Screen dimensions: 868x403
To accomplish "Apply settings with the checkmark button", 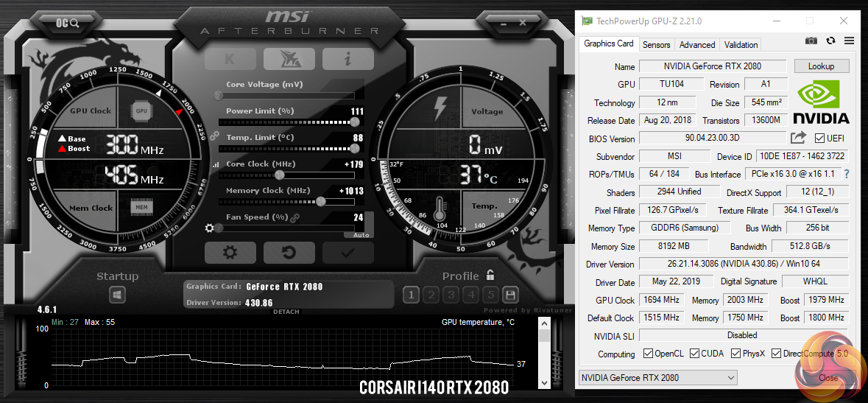I will coord(347,253).
